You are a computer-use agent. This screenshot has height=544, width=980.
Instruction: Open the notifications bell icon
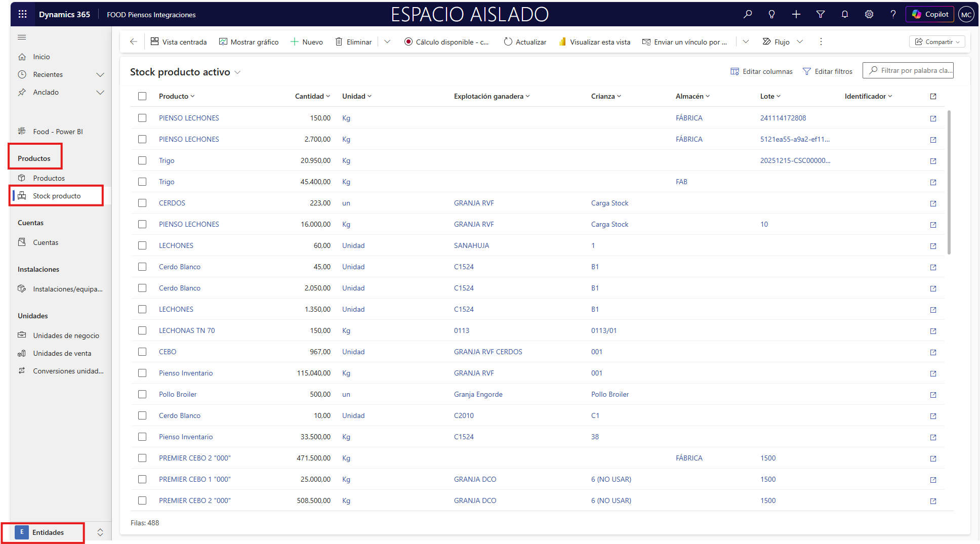(x=844, y=14)
